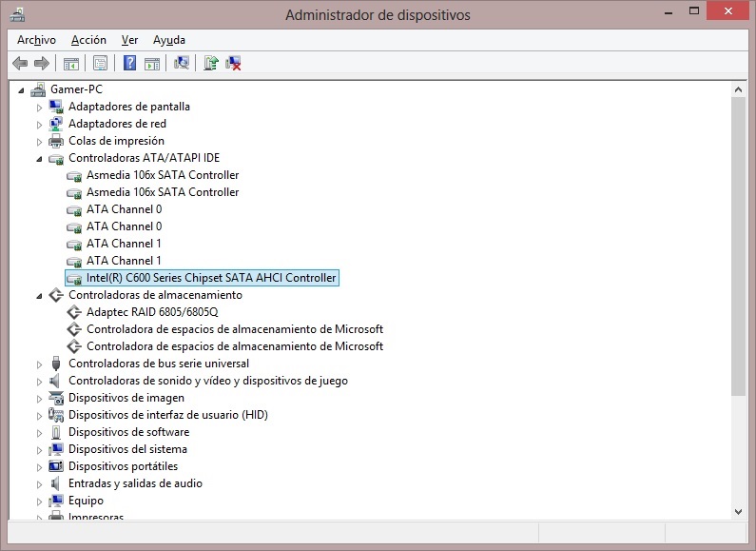Image resolution: width=756 pixels, height=551 pixels.
Task: Expand Controladoras de bus serie universal
Action: tap(40, 364)
